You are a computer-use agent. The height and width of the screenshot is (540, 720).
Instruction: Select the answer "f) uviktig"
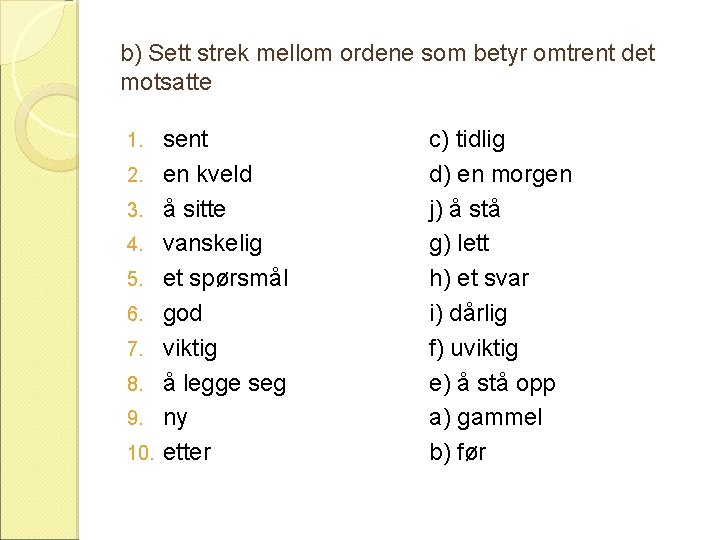pos(473,349)
